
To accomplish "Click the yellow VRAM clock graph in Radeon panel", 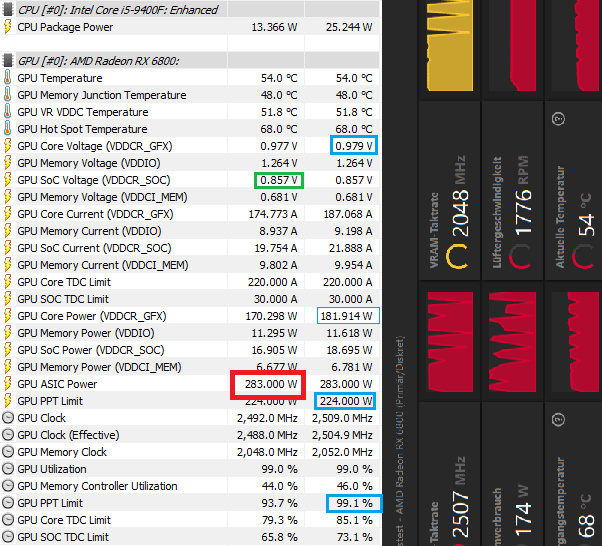I will 450,45.
